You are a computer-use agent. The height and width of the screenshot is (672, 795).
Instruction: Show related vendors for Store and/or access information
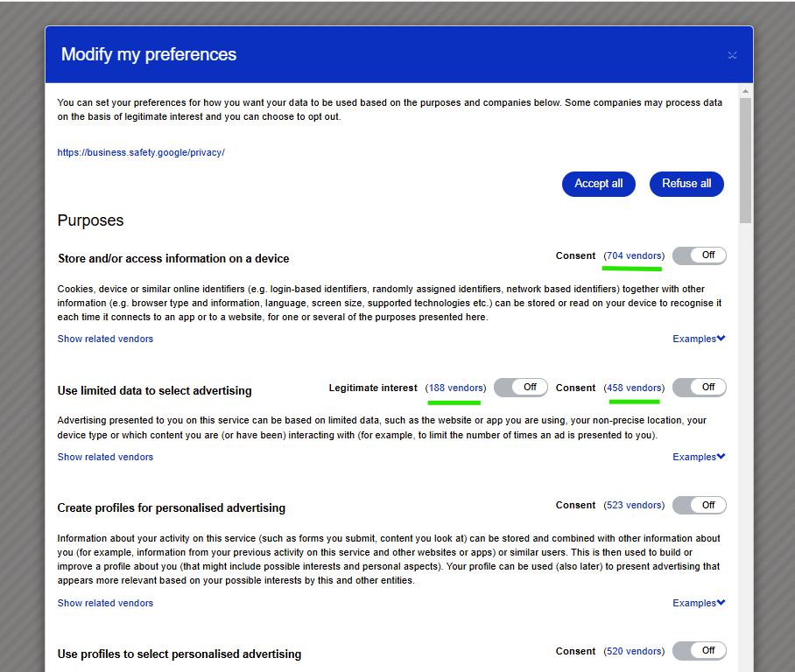coord(105,339)
